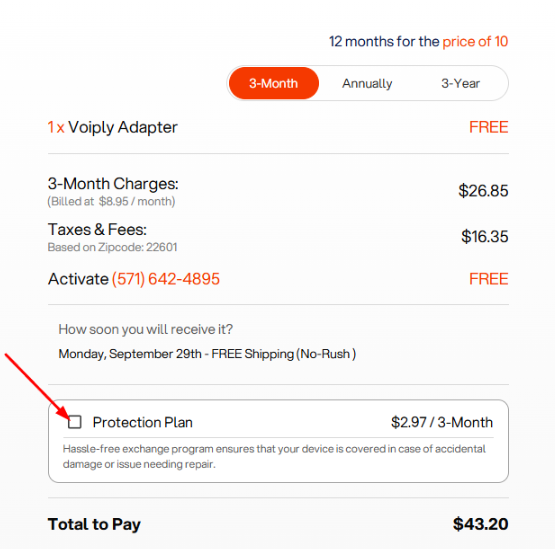Image resolution: width=555 pixels, height=549 pixels.
Task: Click the (571) 642-4895 phone number
Action: pyautogui.click(x=166, y=279)
